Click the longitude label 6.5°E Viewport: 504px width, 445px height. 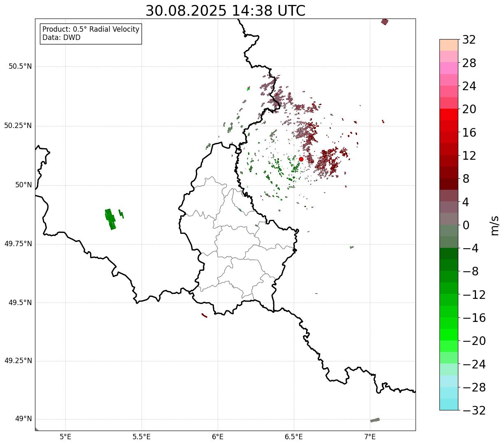[294, 436]
